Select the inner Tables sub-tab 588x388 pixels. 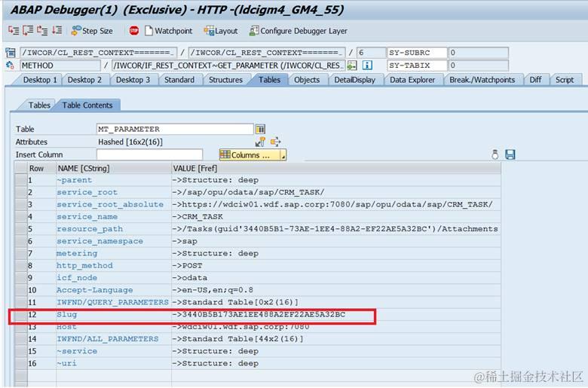[x=39, y=105]
